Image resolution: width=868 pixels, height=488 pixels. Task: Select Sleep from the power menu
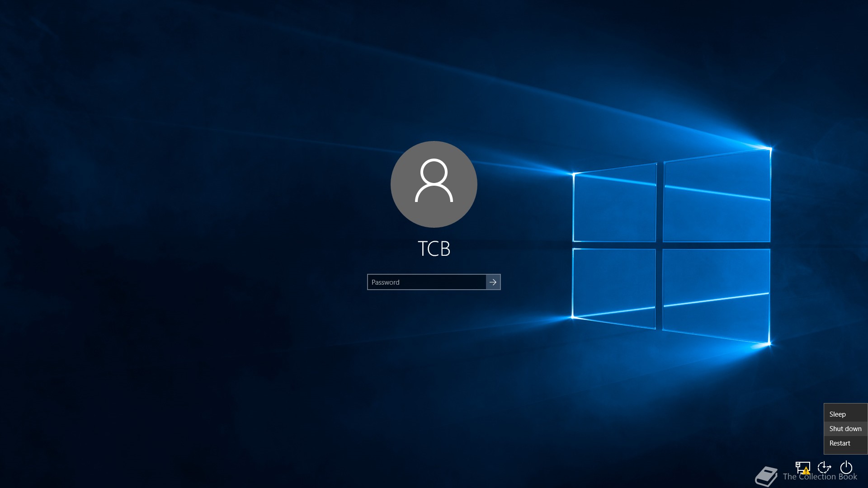837,414
